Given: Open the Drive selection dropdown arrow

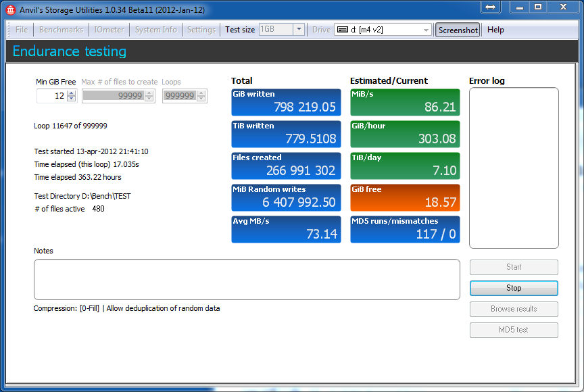Looking at the screenshot, I should pos(426,30).
